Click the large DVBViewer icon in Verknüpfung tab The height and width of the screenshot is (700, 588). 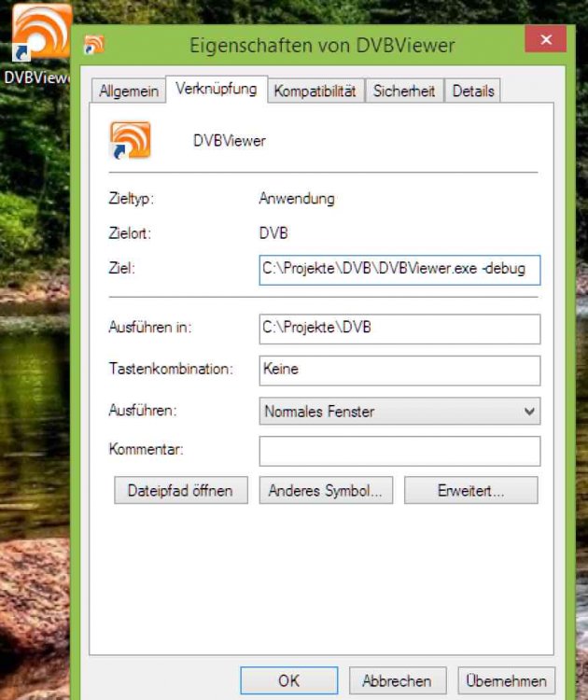(x=130, y=141)
